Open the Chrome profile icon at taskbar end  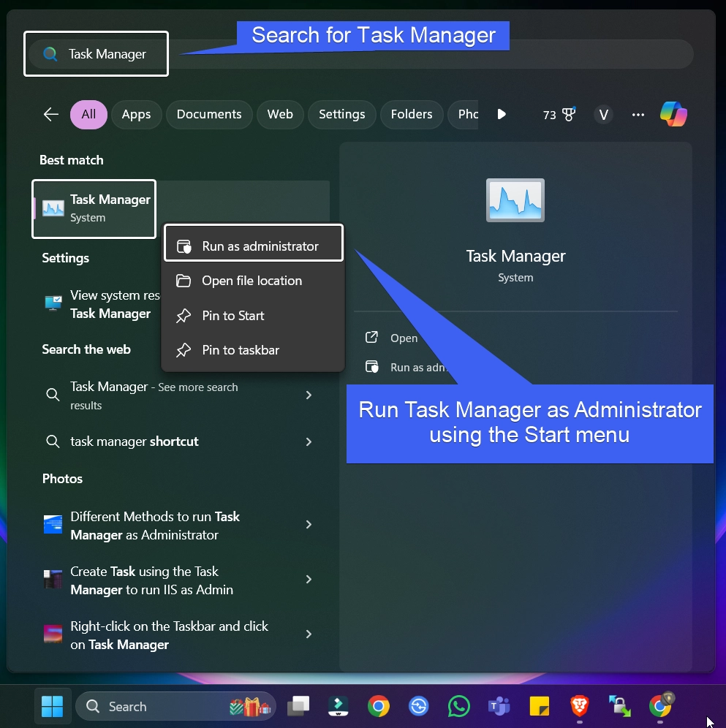point(660,706)
